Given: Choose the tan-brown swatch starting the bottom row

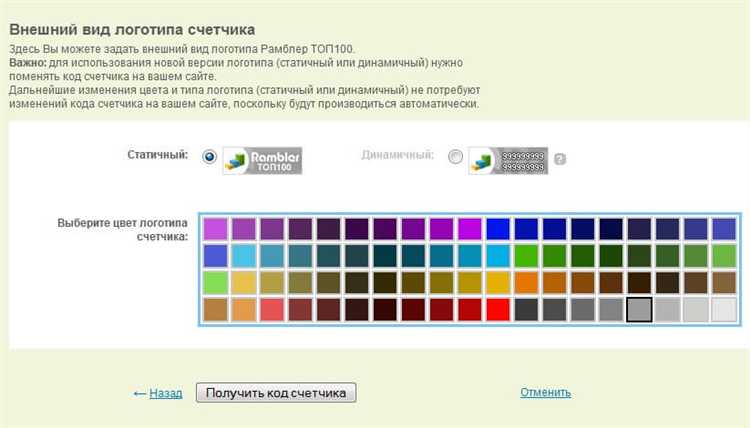Looking at the screenshot, I should [215, 309].
